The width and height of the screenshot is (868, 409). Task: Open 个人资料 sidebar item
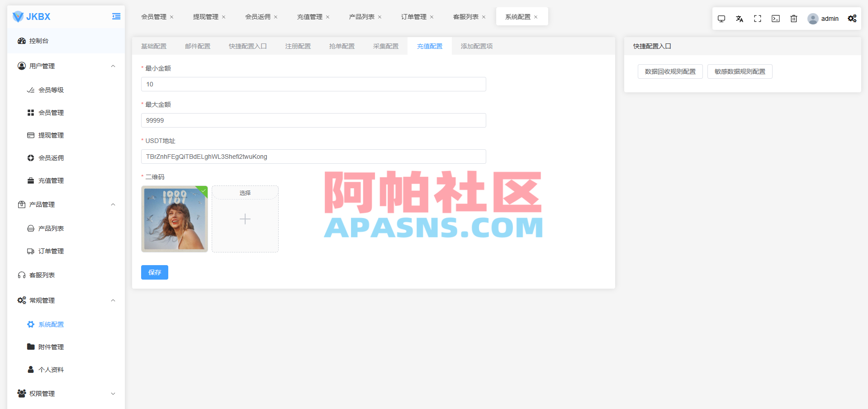(x=66, y=370)
